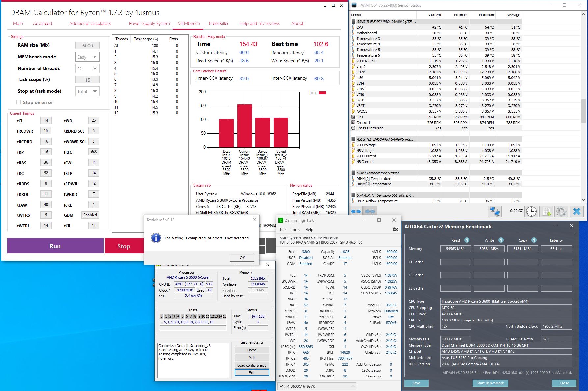Click AIDA64 Start Benchmark button

coord(490,383)
